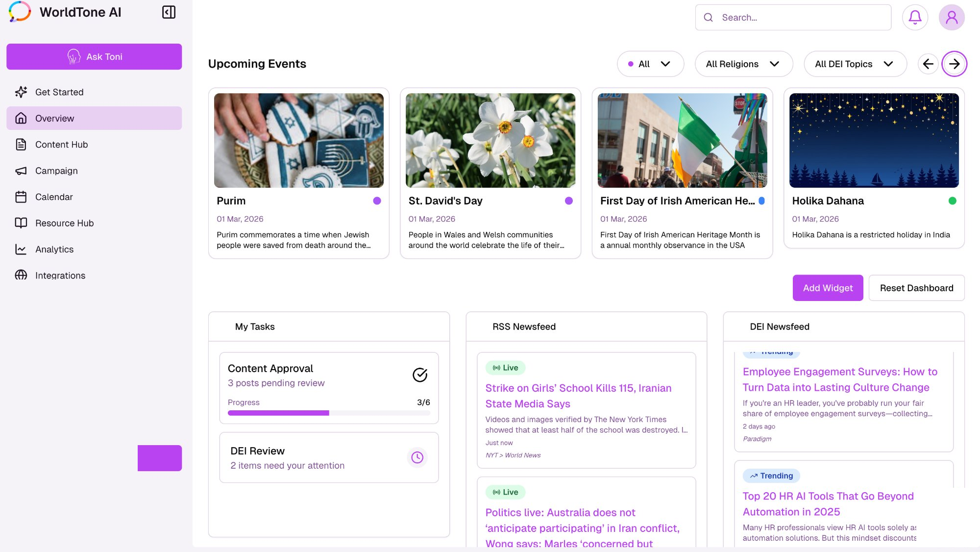
Task: Click the Add Widget button
Action: (828, 288)
